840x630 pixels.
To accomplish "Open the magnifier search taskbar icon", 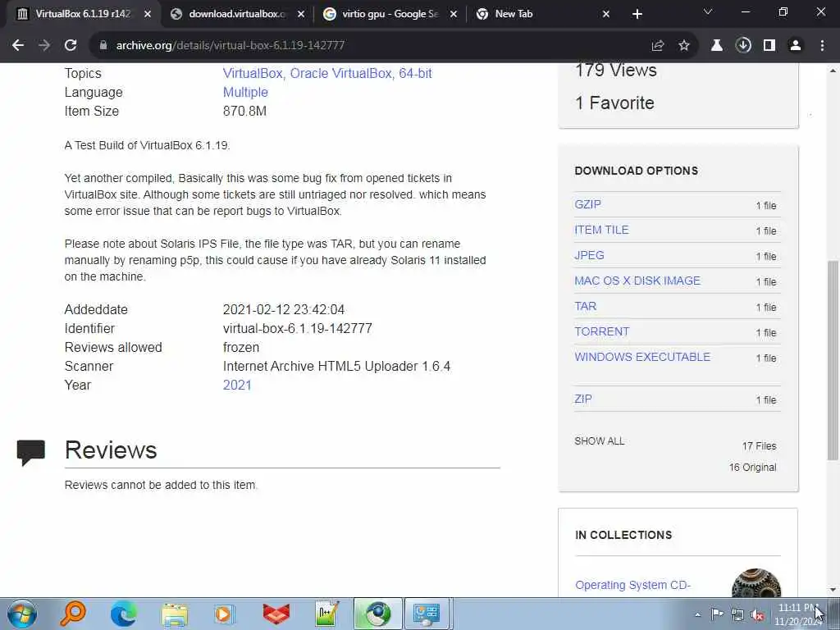I will (72, 614).
